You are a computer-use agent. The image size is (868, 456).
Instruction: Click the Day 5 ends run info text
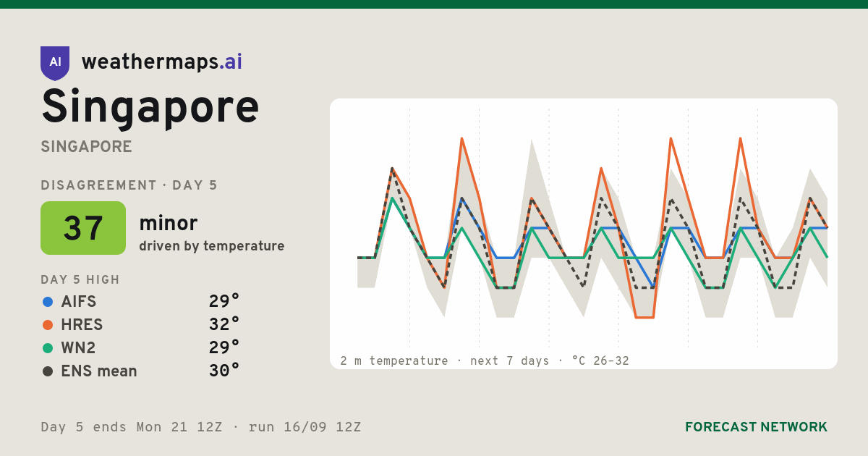(x=201, y=427)
